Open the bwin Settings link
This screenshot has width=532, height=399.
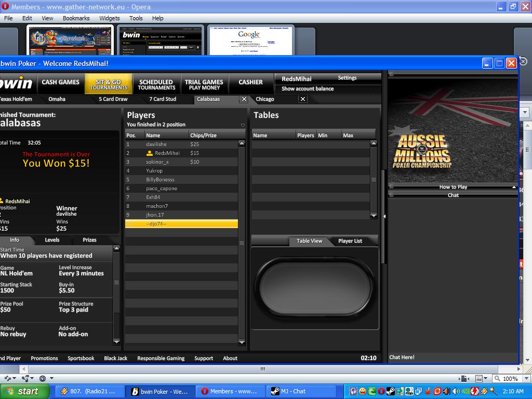point(347,78)
